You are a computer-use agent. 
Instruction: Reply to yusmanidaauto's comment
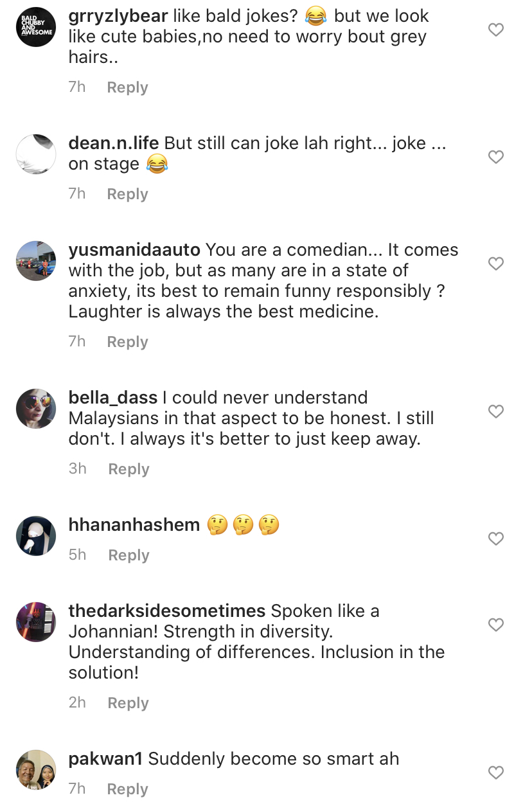127,342
